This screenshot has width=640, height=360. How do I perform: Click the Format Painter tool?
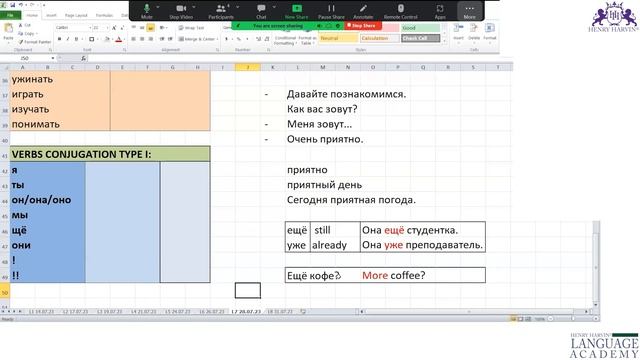pyautogui.click(x=35, y=42)
